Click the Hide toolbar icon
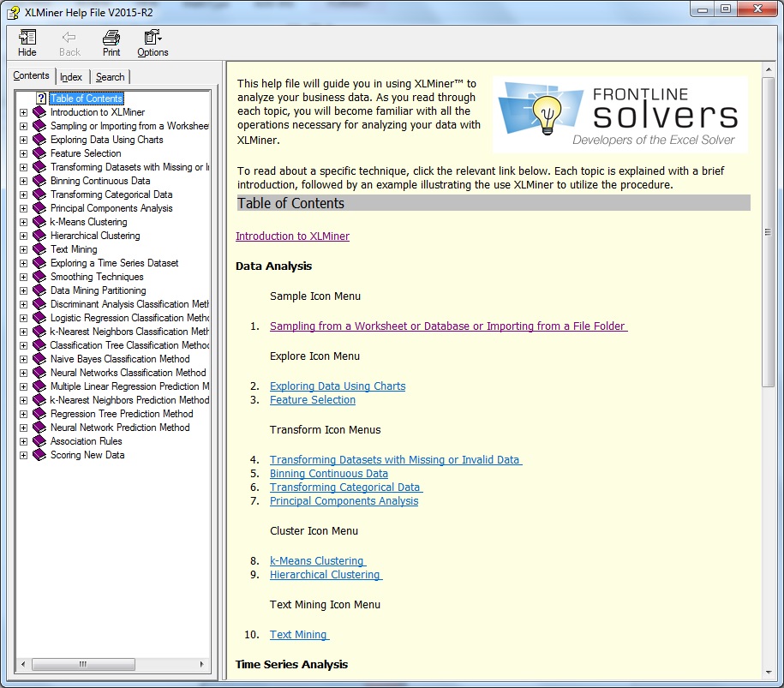This screenshot has height=688, width=784. click(x=27, y=38)
